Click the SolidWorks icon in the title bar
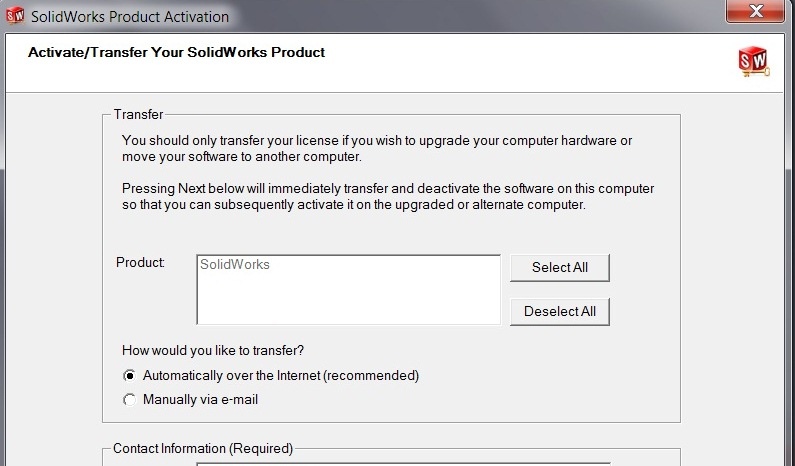The width and height of the screenshot is (795, 466). [x=15, y=16]
